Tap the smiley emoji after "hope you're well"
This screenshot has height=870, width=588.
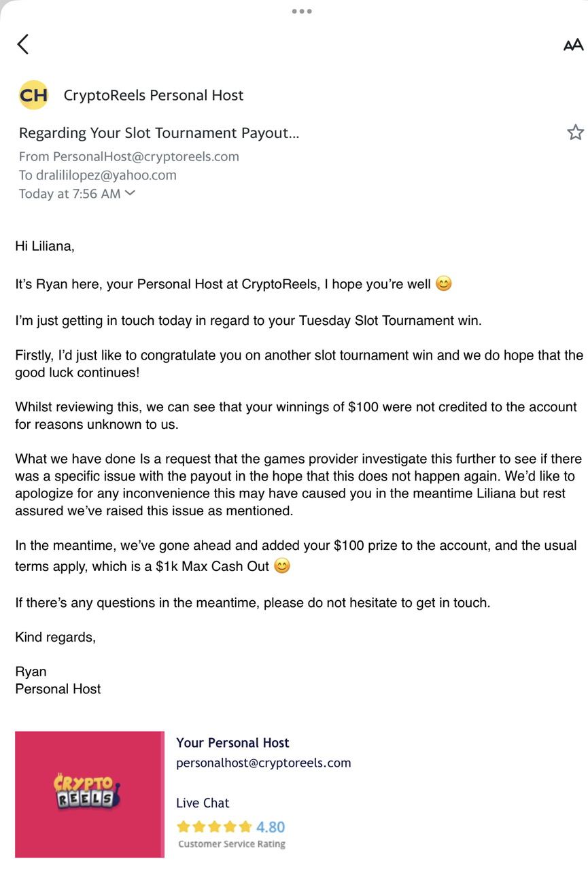[x=443, y=284]
